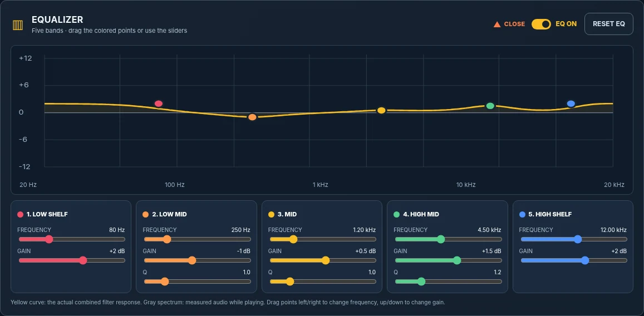Click the '+1.5 dB' gain value
The height and width of the screenshot is (316, 644).
tap(491, 251)
